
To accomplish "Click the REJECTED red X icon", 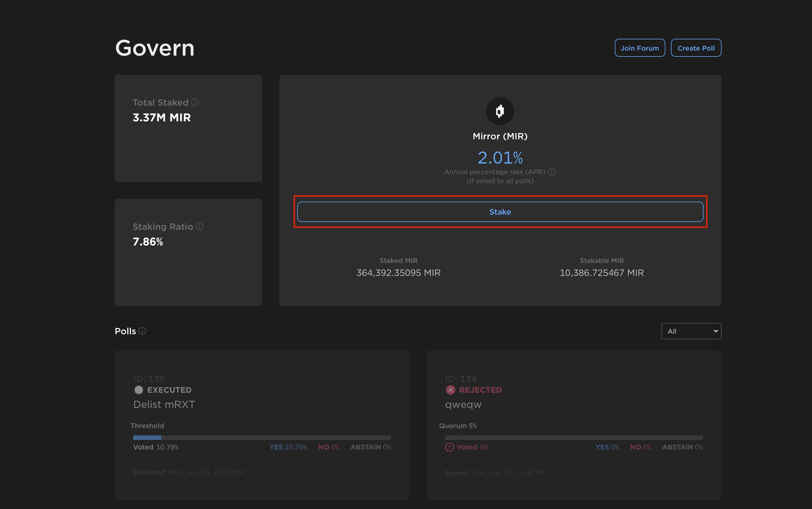I will 450,390.
